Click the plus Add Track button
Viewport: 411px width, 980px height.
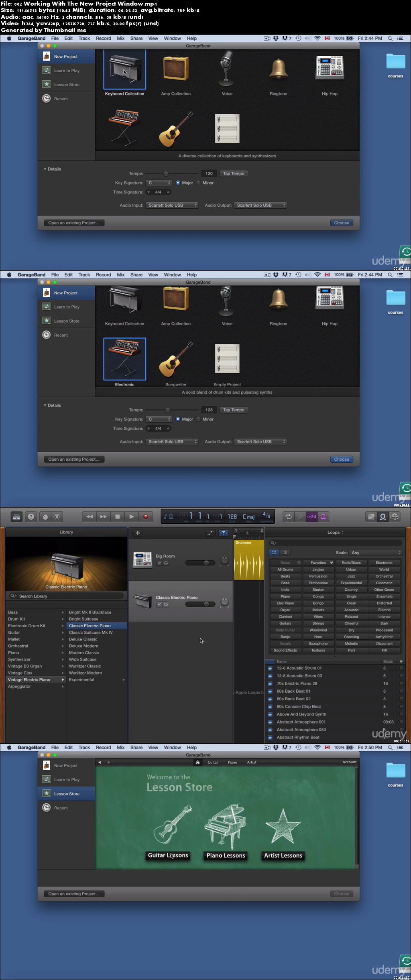(138, 533)
